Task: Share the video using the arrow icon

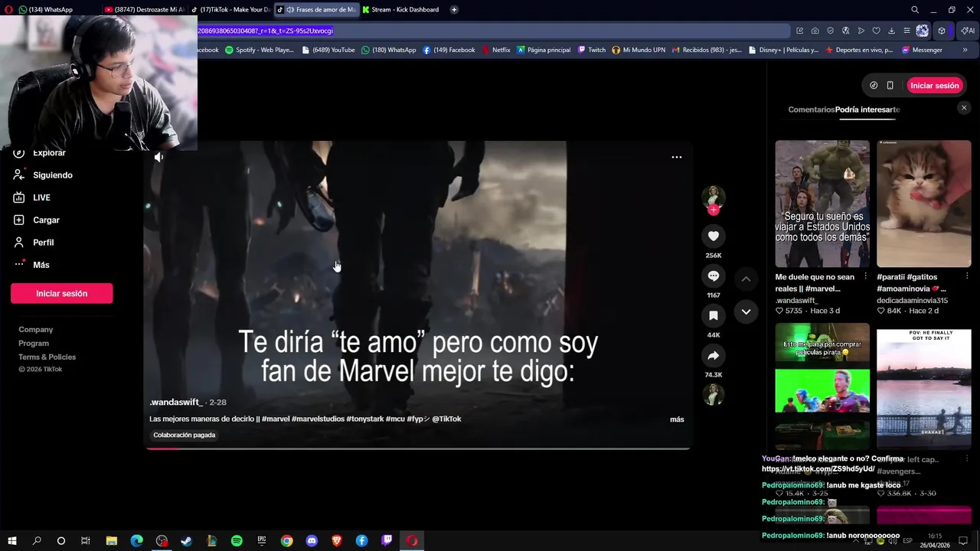Action: [714, 355]
